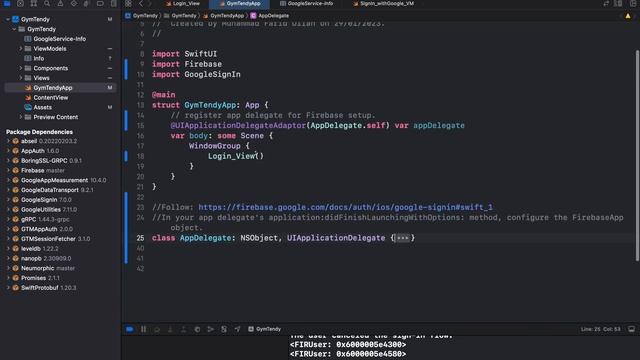Pause program execution in debug bar
Image resolution: width=640 pixels, height=360 pixels.
[143, 329]
